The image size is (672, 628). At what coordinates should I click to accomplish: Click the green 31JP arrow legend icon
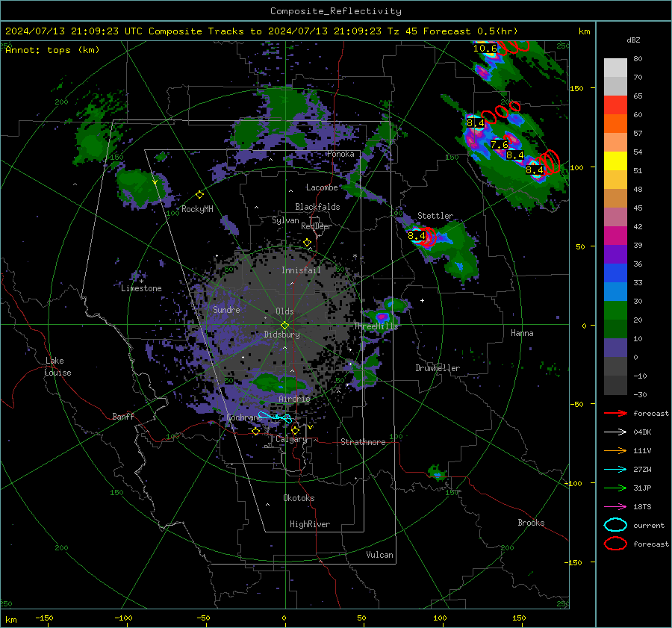tap(615, 488)
